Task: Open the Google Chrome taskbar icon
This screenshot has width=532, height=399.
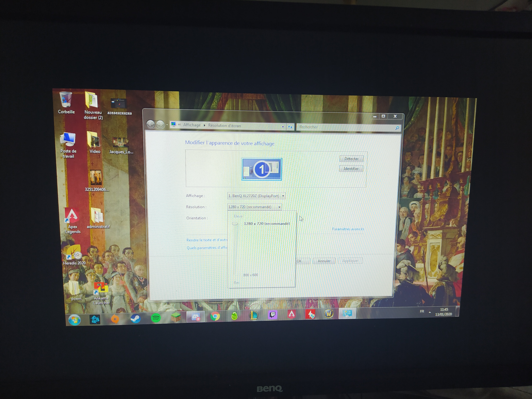Action: (x=215, y=316)
